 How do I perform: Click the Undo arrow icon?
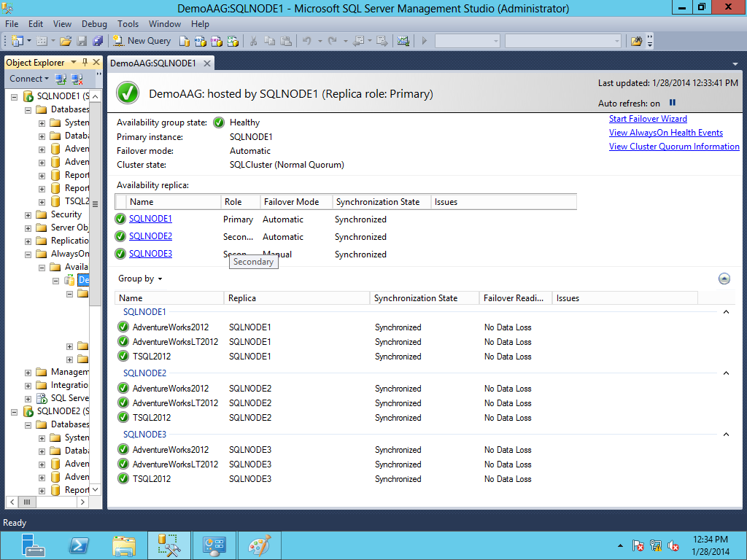click(x=307, y=41)
